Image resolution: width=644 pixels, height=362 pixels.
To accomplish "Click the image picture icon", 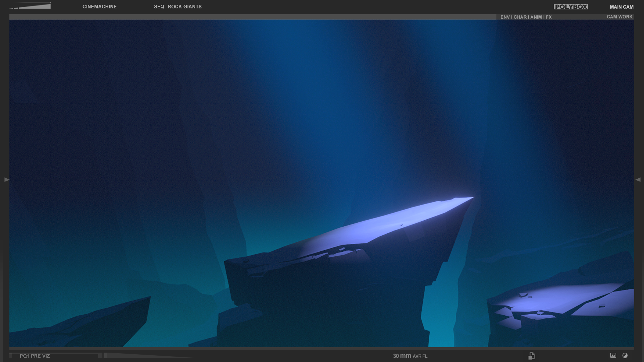I will point(613,355).
